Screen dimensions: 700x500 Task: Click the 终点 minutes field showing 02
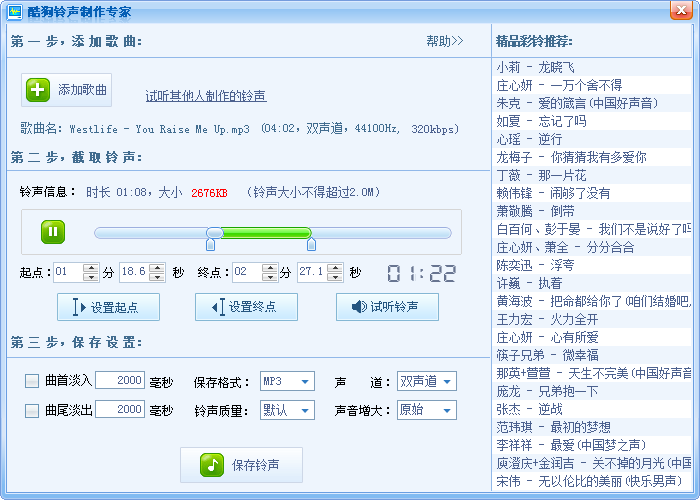pyautogui.click(x=247, y=272)
